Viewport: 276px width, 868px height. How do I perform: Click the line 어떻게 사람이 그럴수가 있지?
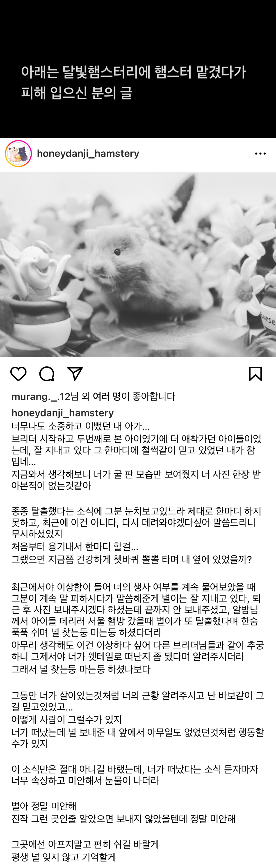pyautogui.click(x=67, y=719)
